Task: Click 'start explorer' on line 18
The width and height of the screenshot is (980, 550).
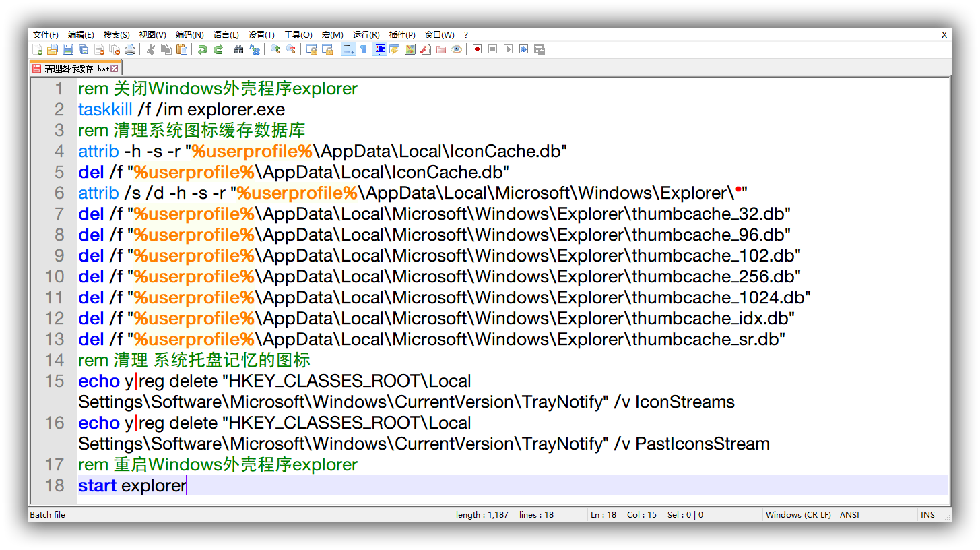Action: [x=132, y=485]
